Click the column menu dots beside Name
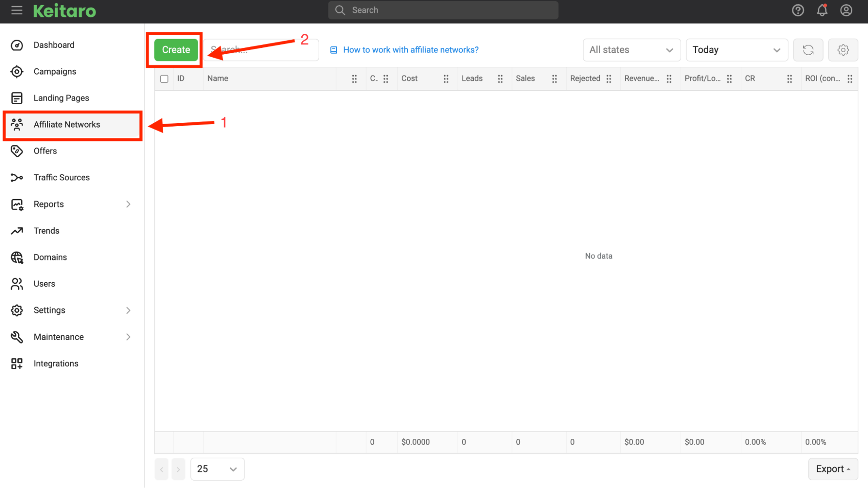Screen dimensions: 868x488 [x=354, y=79]
